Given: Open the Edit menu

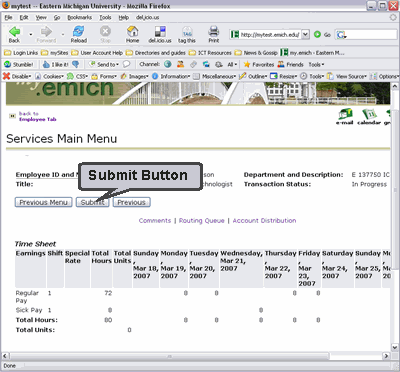Looking at the screenshot, I should tap(24, 17).
